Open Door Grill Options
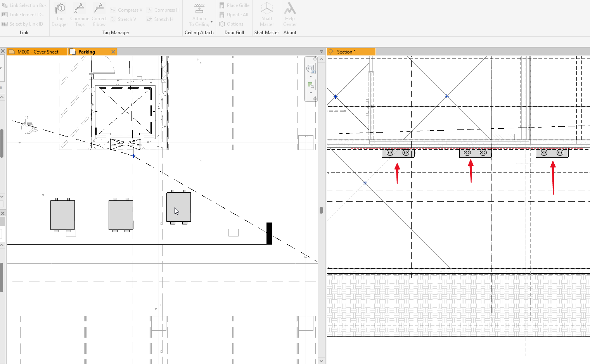 (x=231, y=24)
